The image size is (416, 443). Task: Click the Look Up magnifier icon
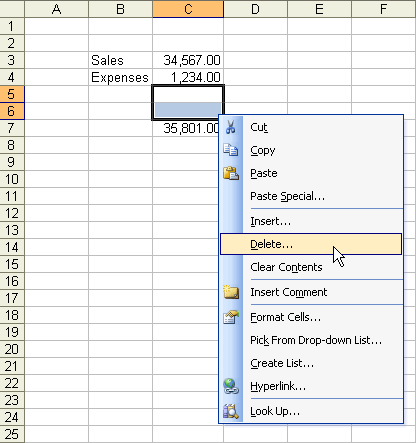231,411
